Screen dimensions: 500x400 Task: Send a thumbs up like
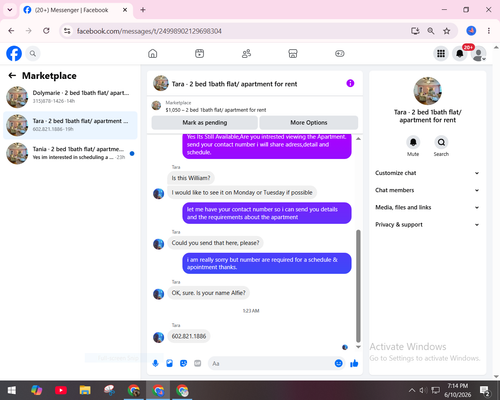(354, 363)
